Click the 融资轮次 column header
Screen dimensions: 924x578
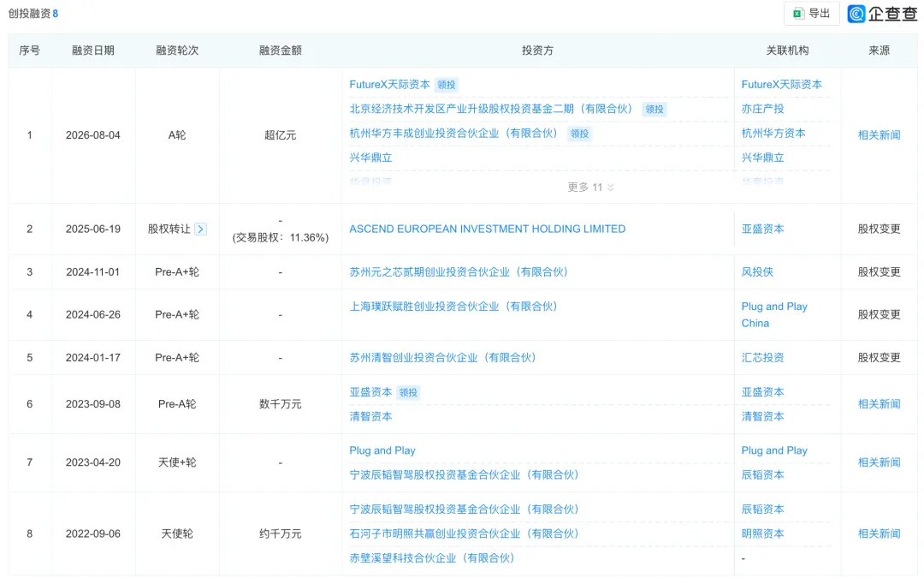pyautogui.click(x=177, y=51)
